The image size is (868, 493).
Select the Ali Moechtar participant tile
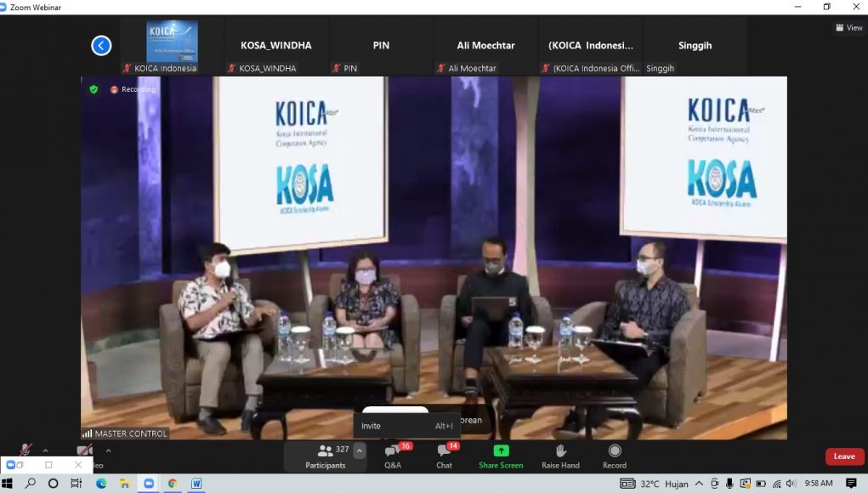coord(485,46)
